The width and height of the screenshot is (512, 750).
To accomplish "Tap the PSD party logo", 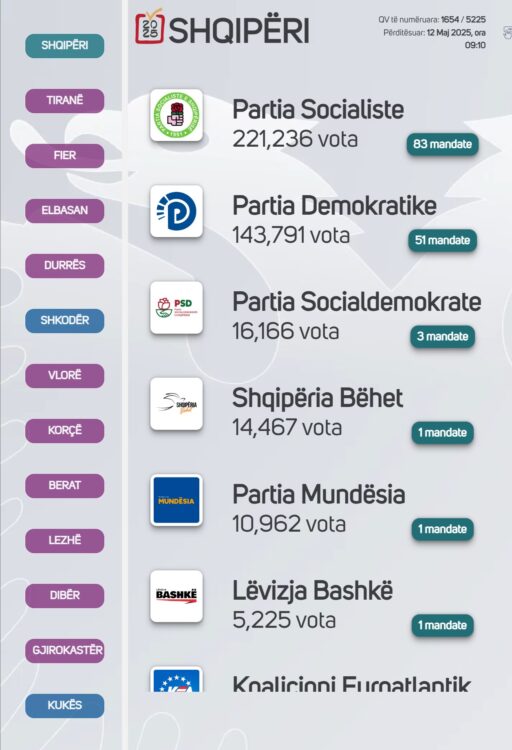I will point(177,308).
